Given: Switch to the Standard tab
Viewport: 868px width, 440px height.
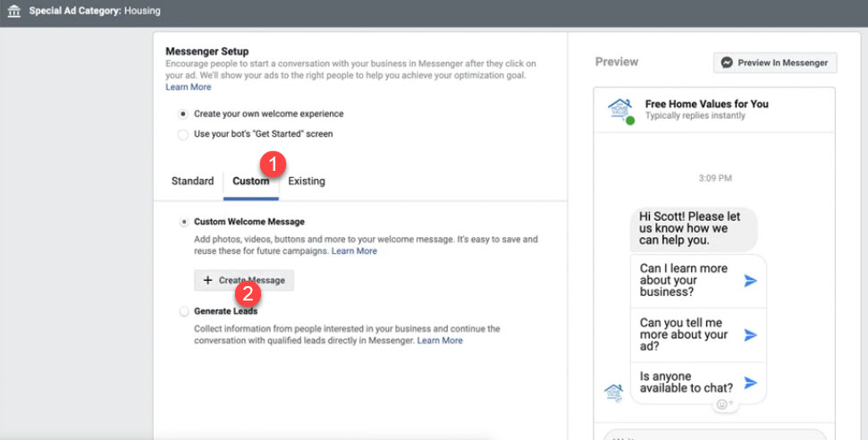Looking at the screenshot, I should (x=192, y=182).
